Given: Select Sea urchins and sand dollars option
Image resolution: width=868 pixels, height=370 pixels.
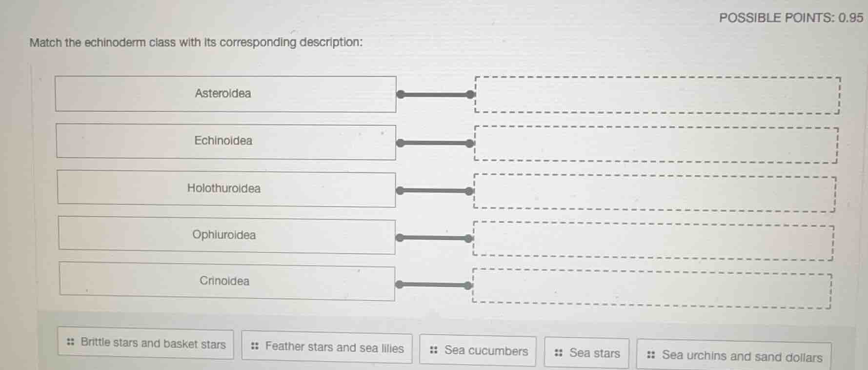Looking at the screenshot, I should 734,356.
